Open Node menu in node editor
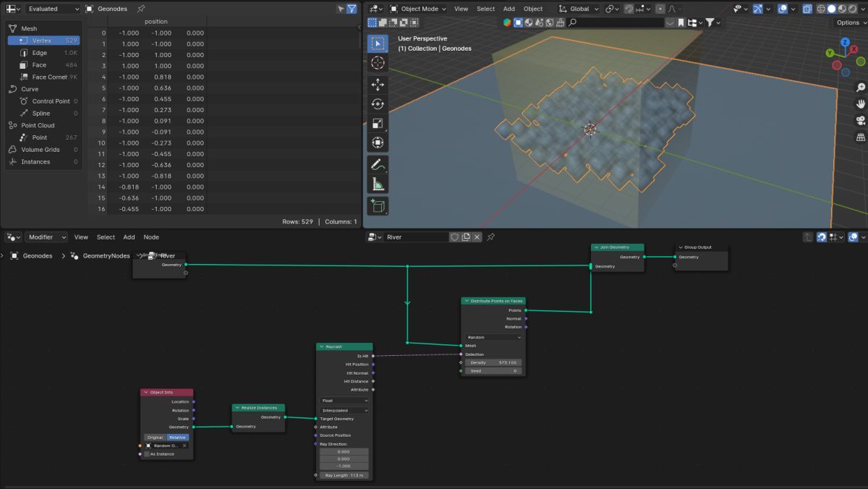The height and width of the screenshot is (489, 868). pos(151,237)
